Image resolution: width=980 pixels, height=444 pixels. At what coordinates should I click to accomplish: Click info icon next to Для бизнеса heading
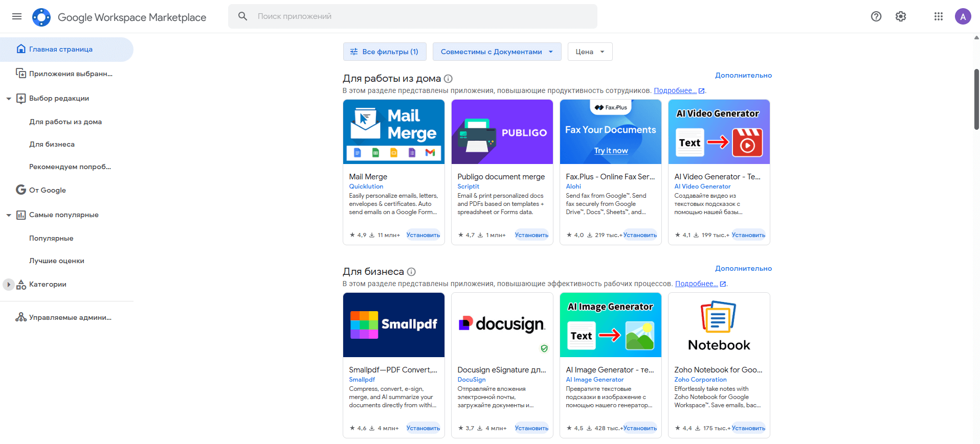click(x=411, y=272)
